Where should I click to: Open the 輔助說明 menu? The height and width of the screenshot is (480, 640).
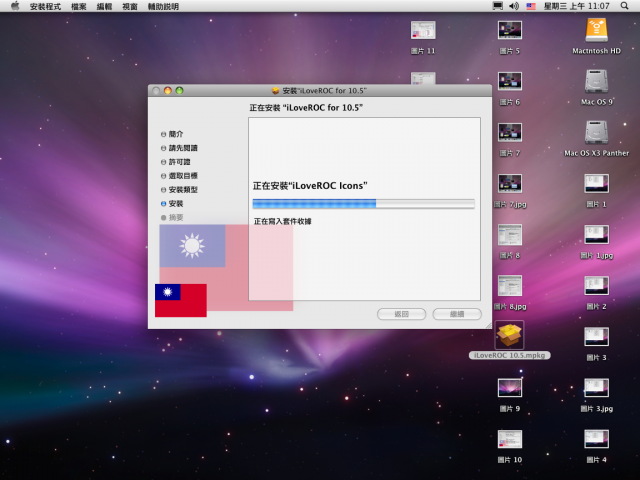click(x=163, y=7)
